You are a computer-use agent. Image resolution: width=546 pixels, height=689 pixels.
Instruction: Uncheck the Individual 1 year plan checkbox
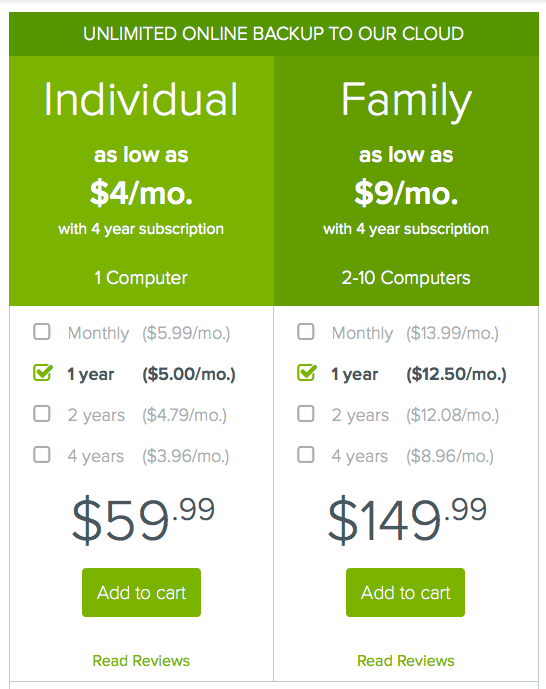pos(43,373)
